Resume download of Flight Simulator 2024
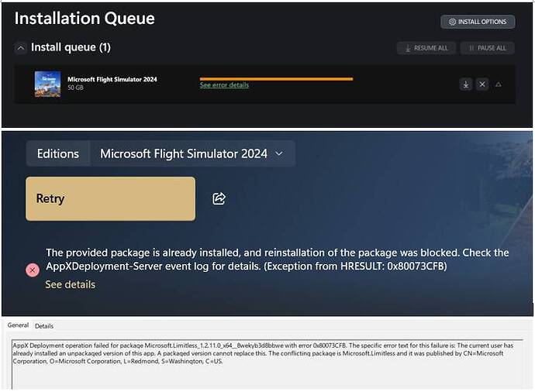Screen dimensions: 535x392 tap(466, 84)
